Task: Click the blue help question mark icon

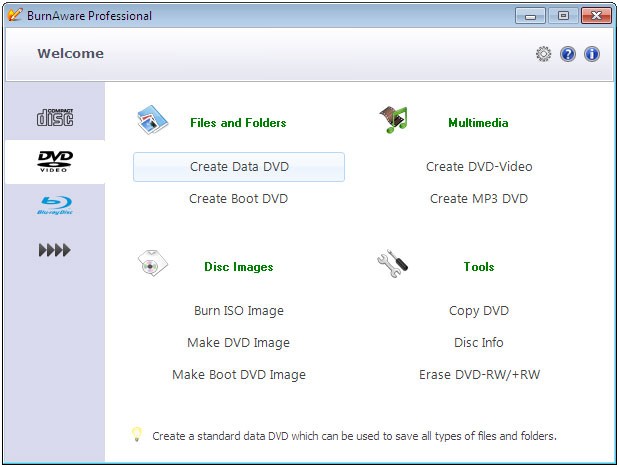Action: click(x=568, y=54)
